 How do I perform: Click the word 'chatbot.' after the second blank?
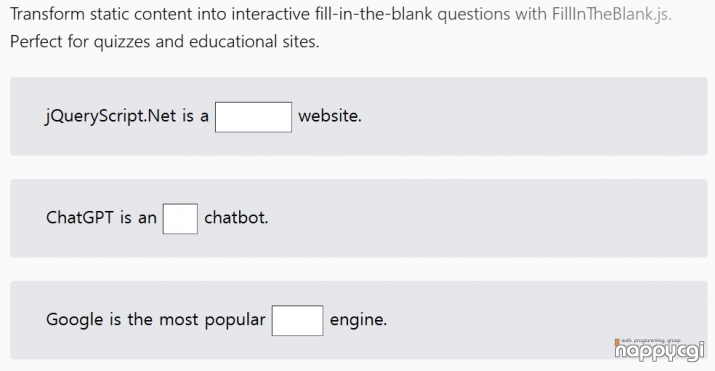click(236, 217)
